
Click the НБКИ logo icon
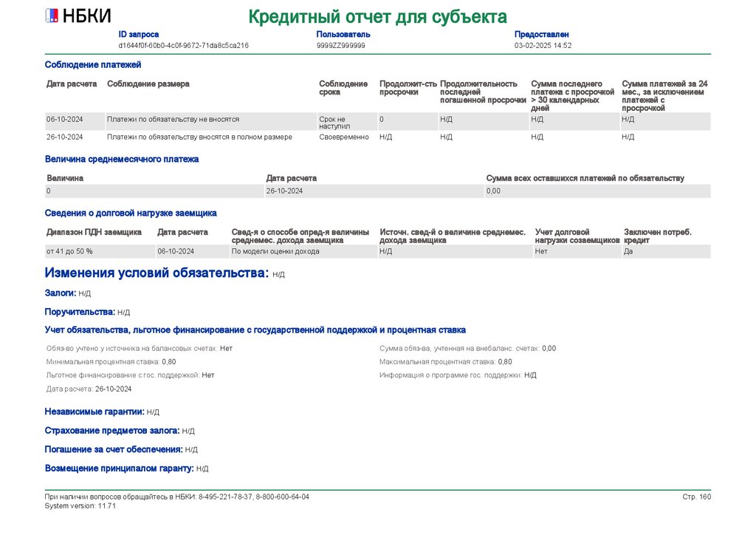(x=52, y=16)
